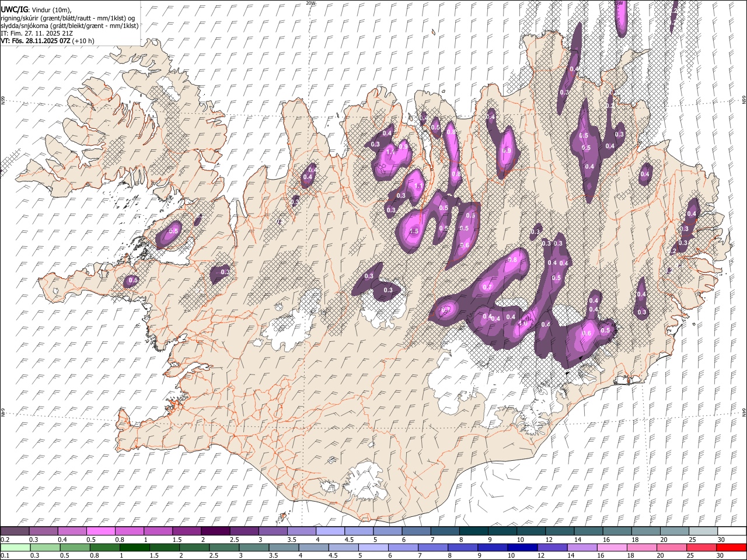Viewport: 747px width, 560px height.
Task: Click the darkest purple 2–2.5 snow legend swatch
Action: (215, 531)
